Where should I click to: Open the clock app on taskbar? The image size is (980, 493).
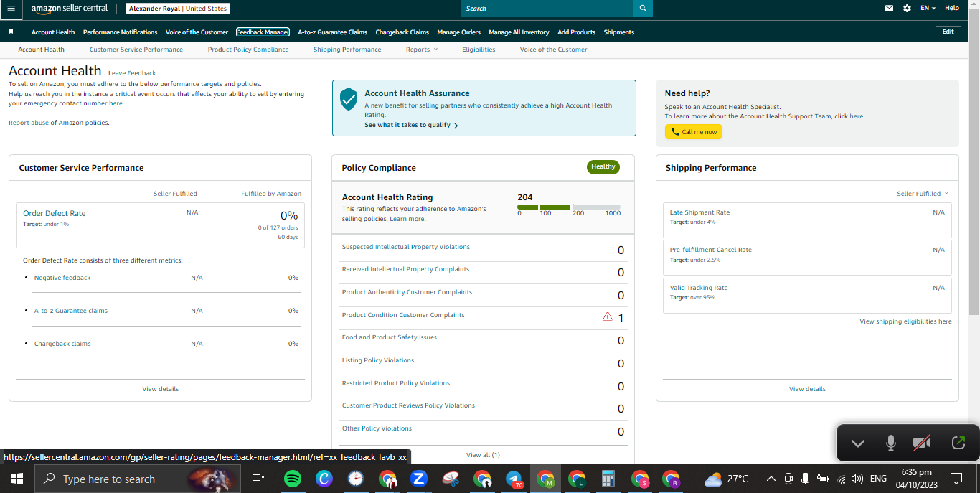point(356,479)
